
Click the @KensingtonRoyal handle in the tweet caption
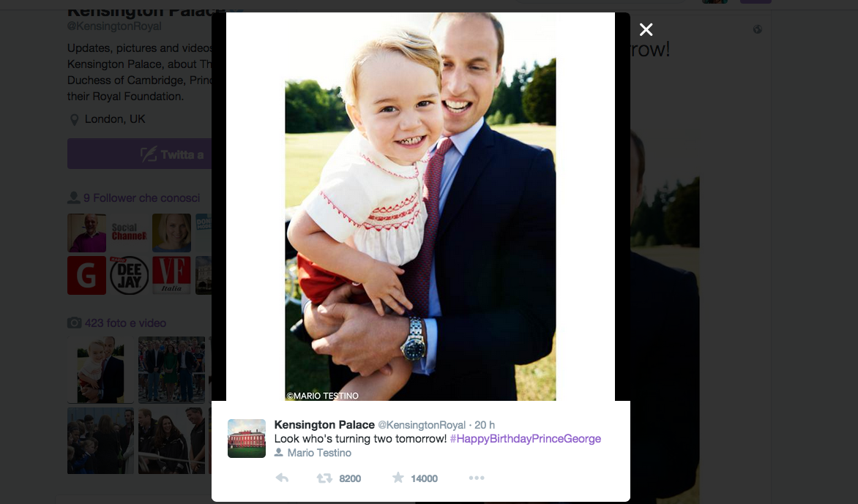pyautogui.click(x=421, y=425)
